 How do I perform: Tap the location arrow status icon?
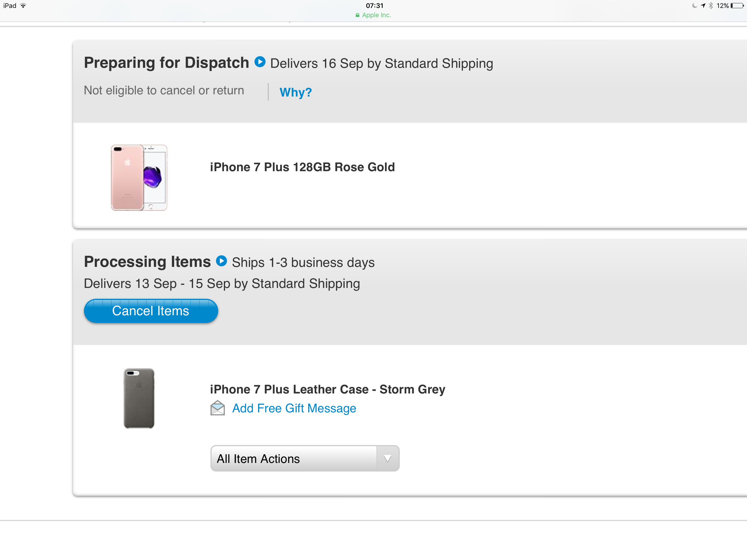703,6
